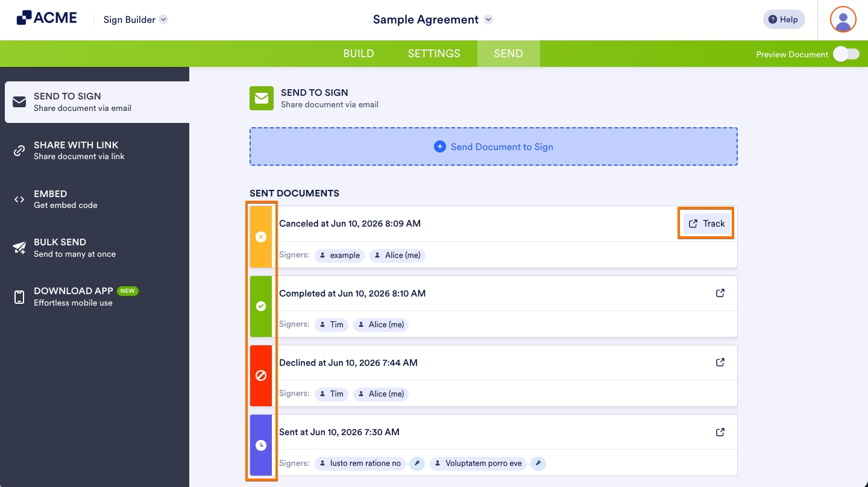Image resolution: width=868 pixels, height=487 pixels.
Task: Click the SENT DOCUMENTS heading
Action: [x=294, y=193]
